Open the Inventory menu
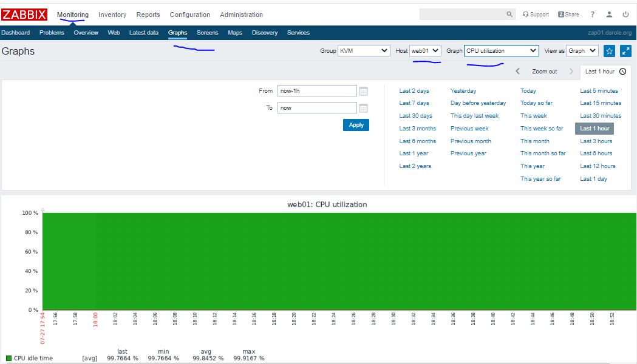 pyautogui.click(x=112, y=15)
